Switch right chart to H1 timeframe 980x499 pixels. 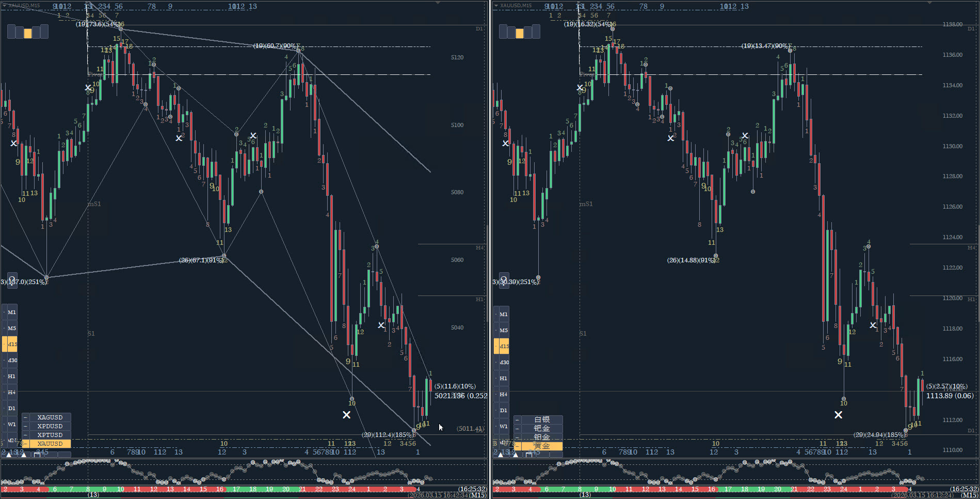[504, 378]
